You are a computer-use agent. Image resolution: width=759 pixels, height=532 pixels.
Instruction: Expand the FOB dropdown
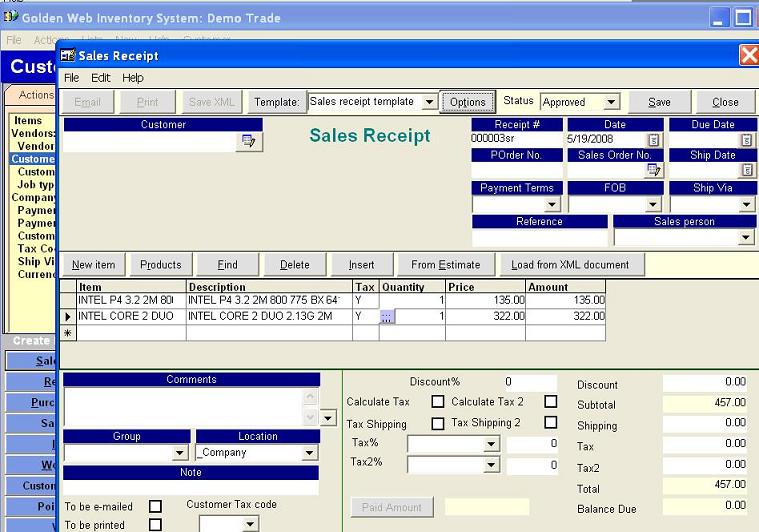[x=653, y=205]
